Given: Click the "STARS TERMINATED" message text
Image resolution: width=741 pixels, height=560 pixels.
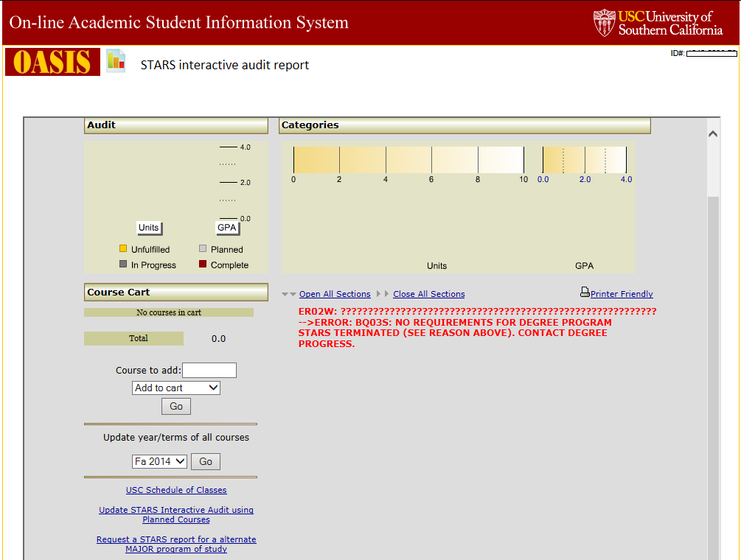Looking at the screenshot, I should pyautogui.click(x=350, y=333).
